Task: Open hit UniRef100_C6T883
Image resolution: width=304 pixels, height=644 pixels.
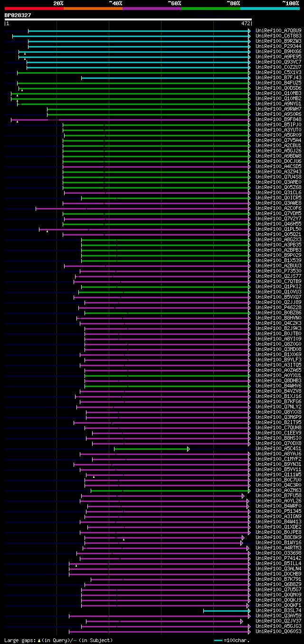Action: 278,36
